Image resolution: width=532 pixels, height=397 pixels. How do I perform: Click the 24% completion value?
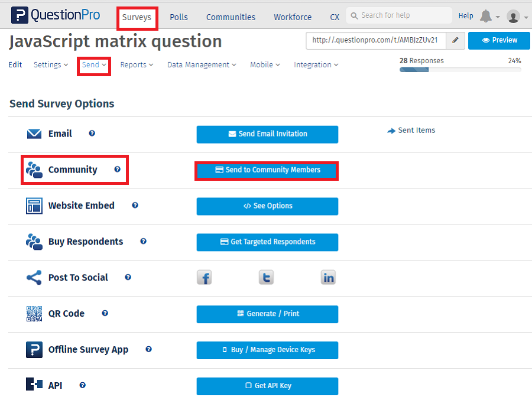[514, 60]
